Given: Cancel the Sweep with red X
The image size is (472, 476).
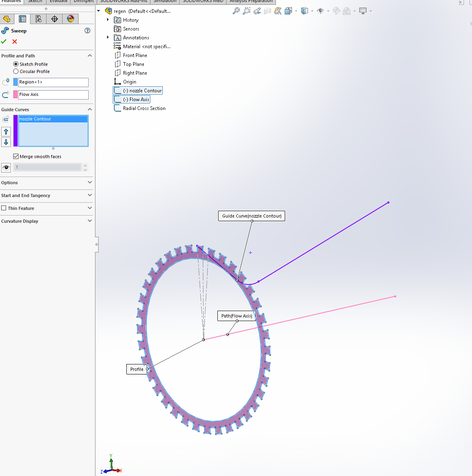Looking at the screenshot, I should point(14,41).
